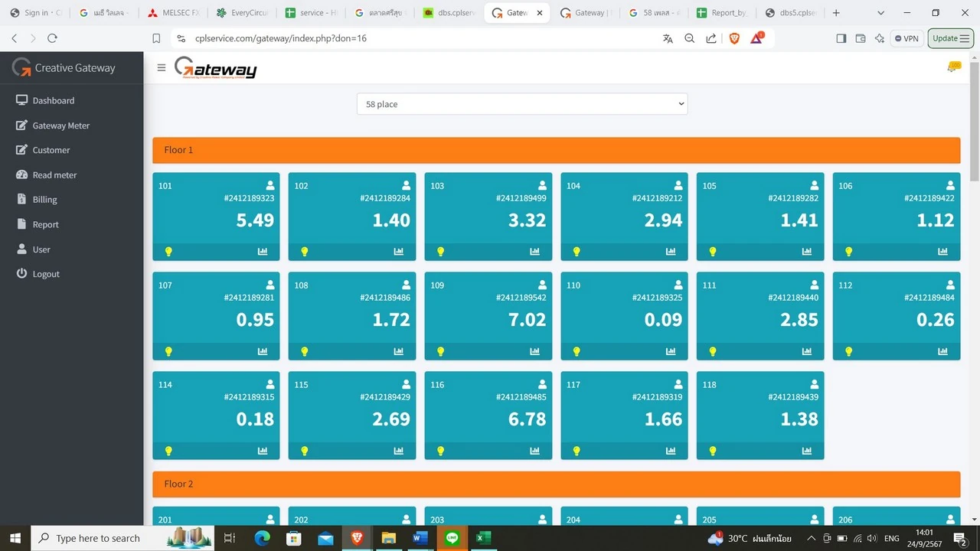This screenshot has width=980, height=551.
Task: Click the lightbulb icon on room 108 card
Action: 304,351
